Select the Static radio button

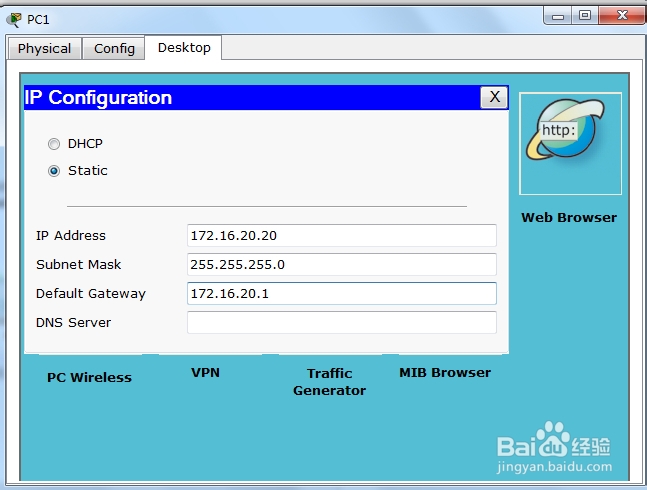click(54, 171)
